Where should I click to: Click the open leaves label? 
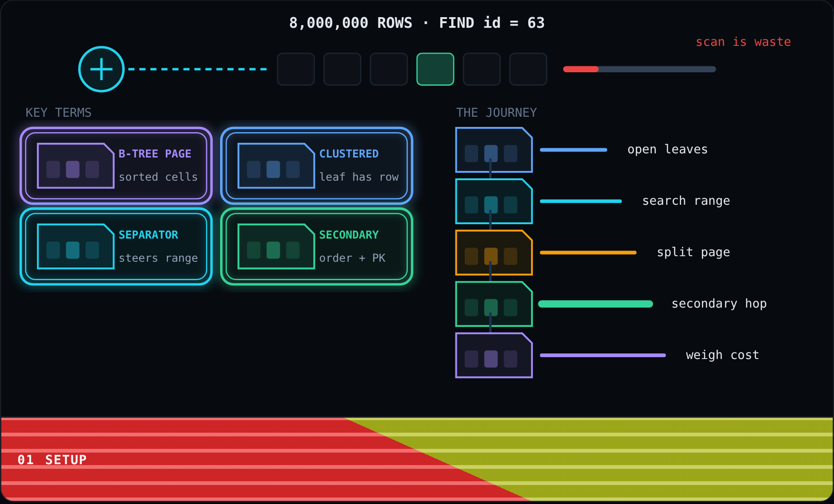(667, 149)
